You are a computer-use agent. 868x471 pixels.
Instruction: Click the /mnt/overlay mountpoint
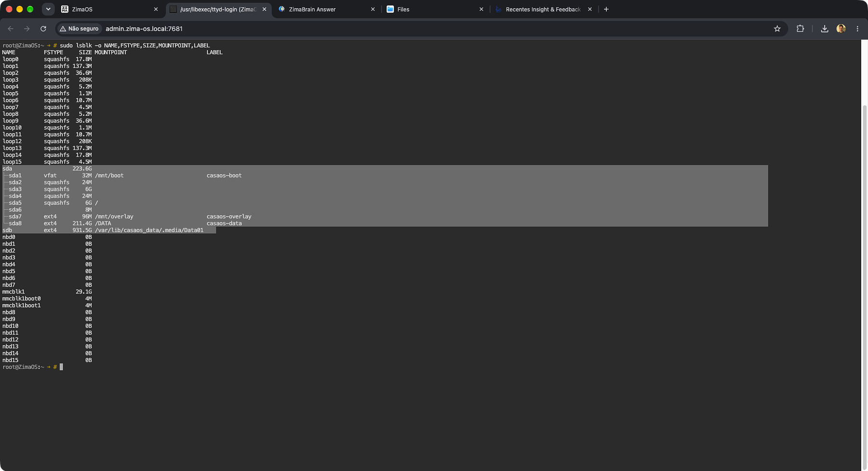114,216
